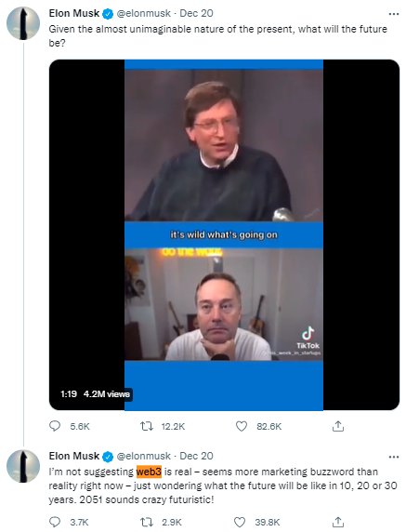The width and height of the screenshot is (406, 532).
Task: Share the first tweet via share icon
Action: coord(338,426)
